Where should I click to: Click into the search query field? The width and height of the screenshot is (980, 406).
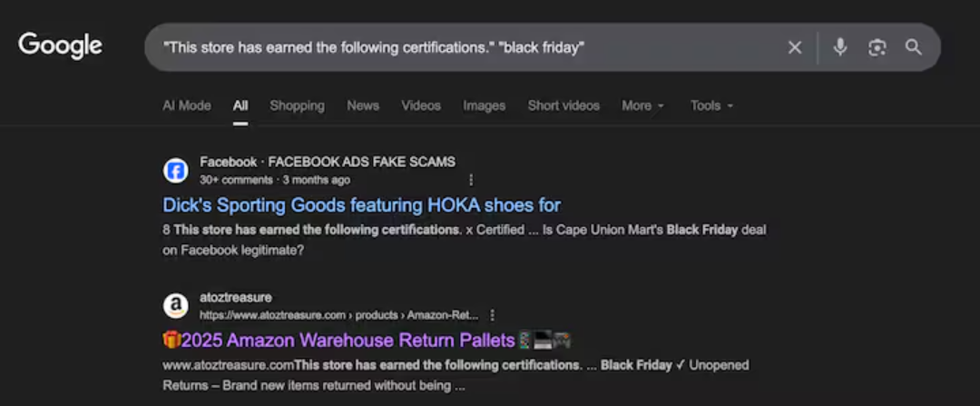pyautogui.click(x=454, y=47)
